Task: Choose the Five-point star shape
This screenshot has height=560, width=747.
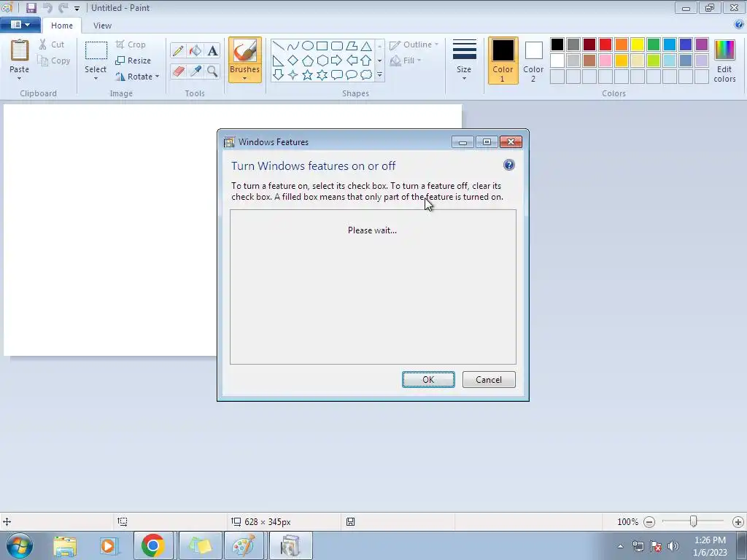Action: coord(308,75)
